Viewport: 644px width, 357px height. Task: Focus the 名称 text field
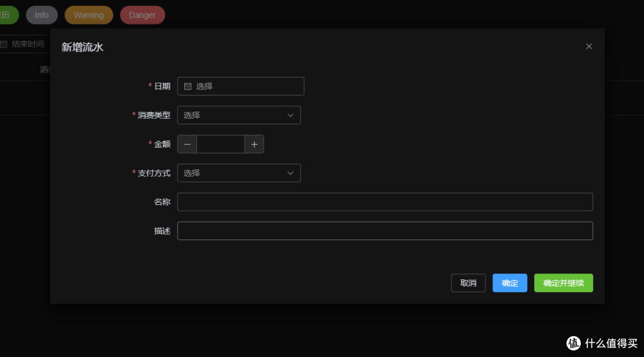click(385, 202)
